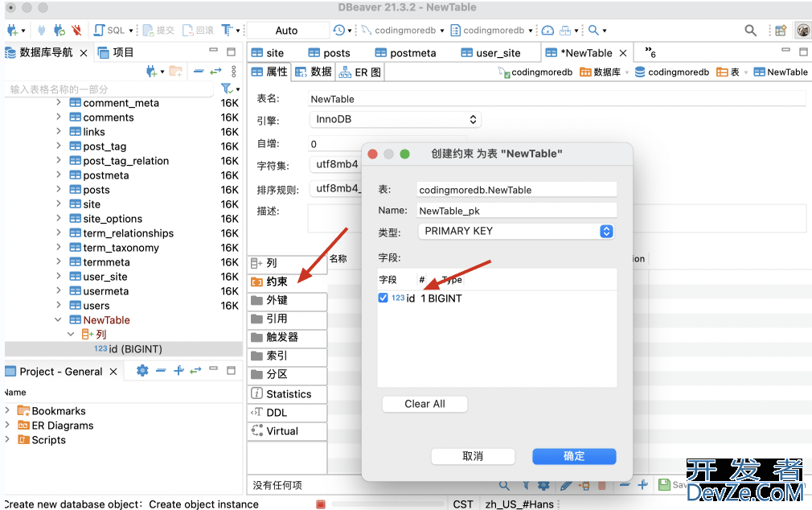Open the active schema codingmoredb dropdown
Screen dimensions: 812x510
[x=491, y=30]
